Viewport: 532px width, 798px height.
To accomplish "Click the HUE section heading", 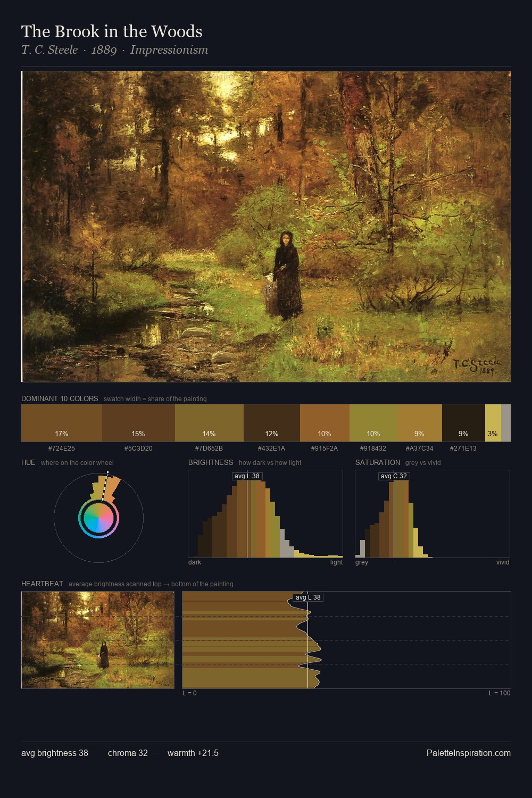I will (28, 462).
